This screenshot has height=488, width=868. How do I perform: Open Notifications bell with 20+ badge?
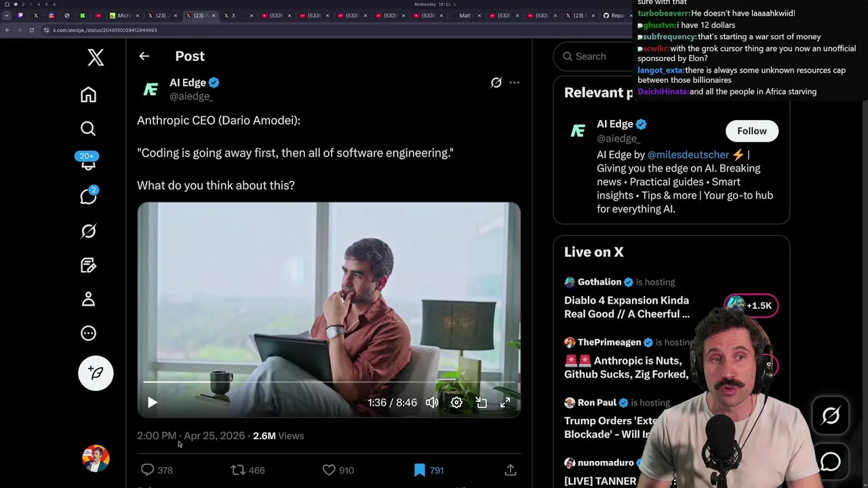(x=88, y=161)
